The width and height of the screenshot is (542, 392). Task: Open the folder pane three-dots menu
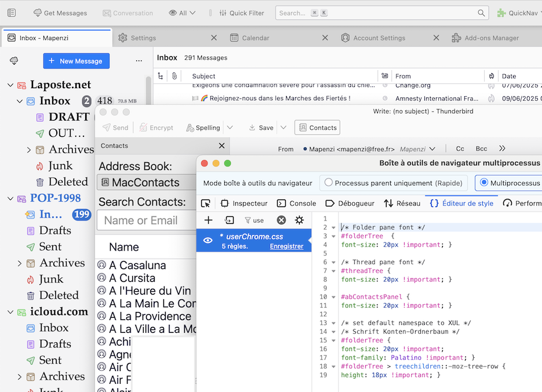tap(139, 61)
